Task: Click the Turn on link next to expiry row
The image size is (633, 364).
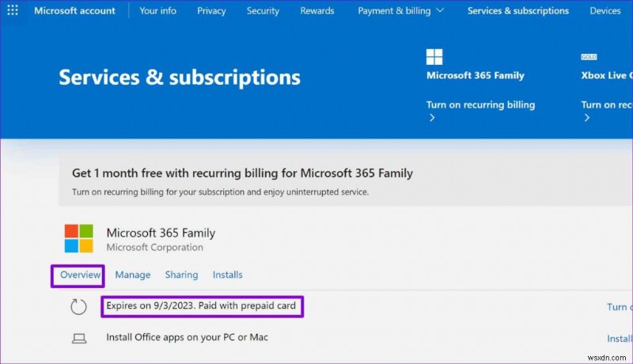Action: pos(620,307)
